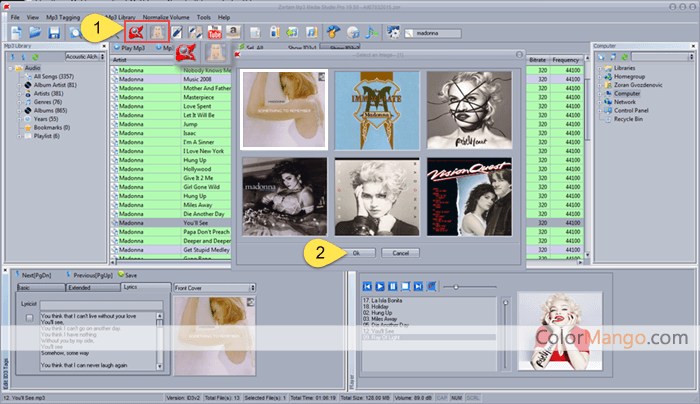The height and width of the screenshot is (404, 700).
Task: Open the Mp3 Tagging menu
Action: pyautogui.click(x=63, y=17)
